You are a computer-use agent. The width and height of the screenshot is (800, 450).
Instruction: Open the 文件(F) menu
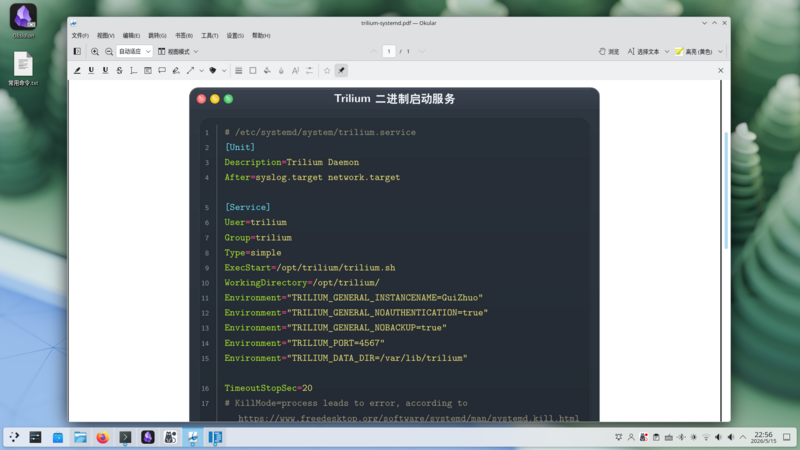(80, 36)
